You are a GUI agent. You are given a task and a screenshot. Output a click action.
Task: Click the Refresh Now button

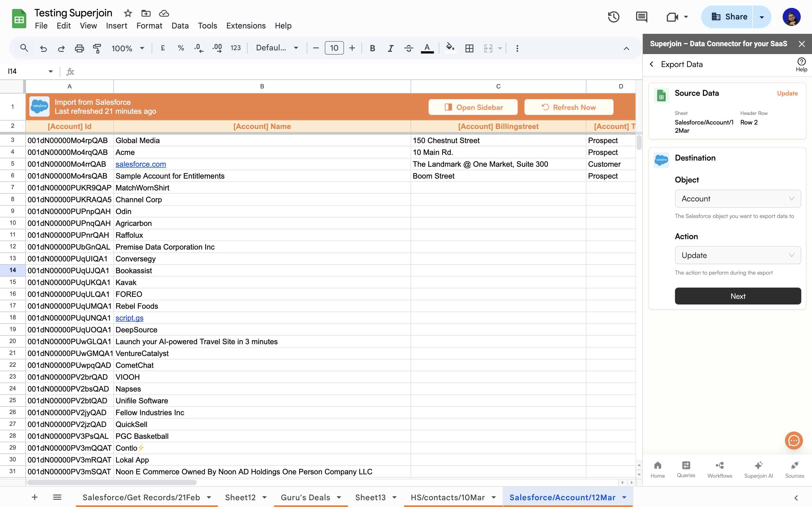569,107
